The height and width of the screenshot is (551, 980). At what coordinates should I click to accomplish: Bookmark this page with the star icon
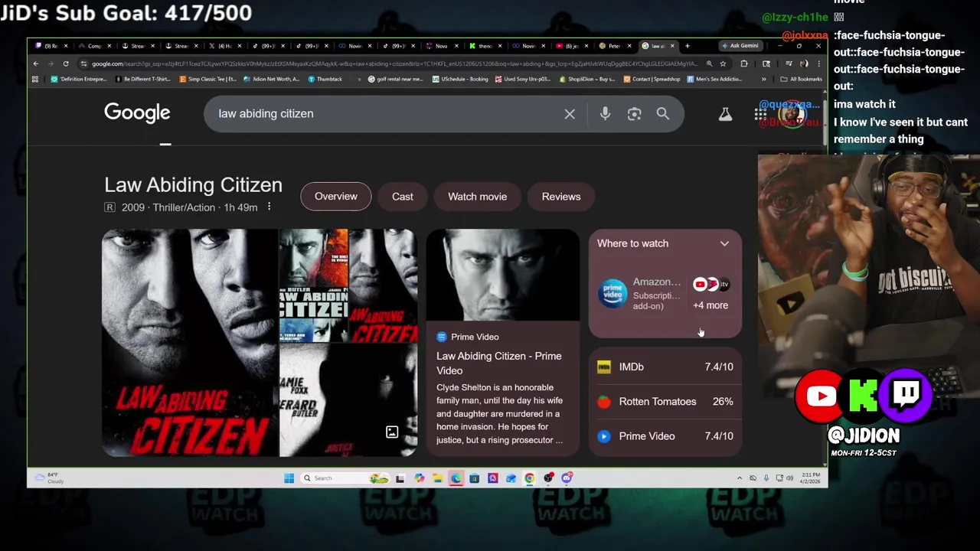click(723, 64)
